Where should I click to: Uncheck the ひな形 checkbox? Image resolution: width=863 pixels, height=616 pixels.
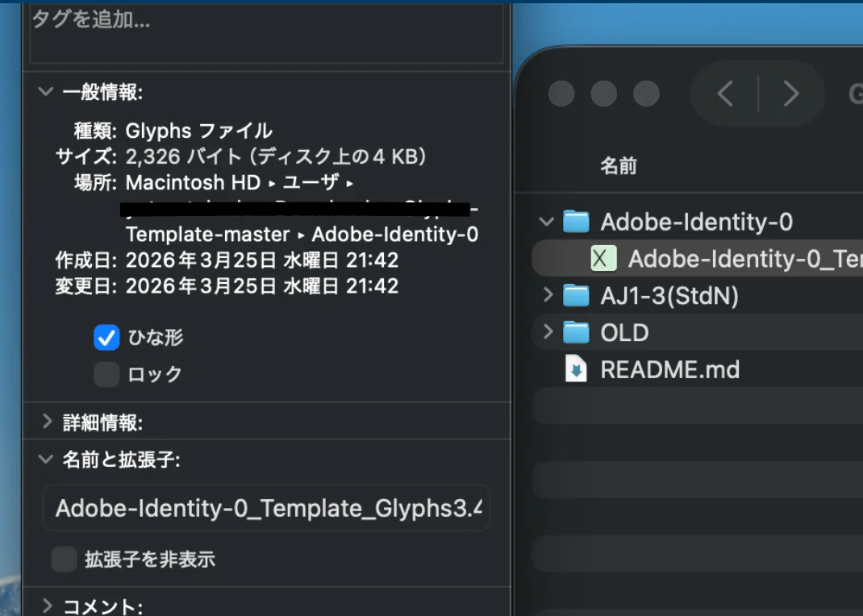pos(106,337)
